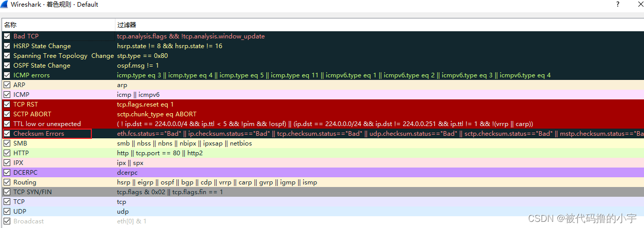The width and height of the screenshot is (644, 228).
Task: Enable the Broadcast rule checkbox
Action: (x=7, y=221)
